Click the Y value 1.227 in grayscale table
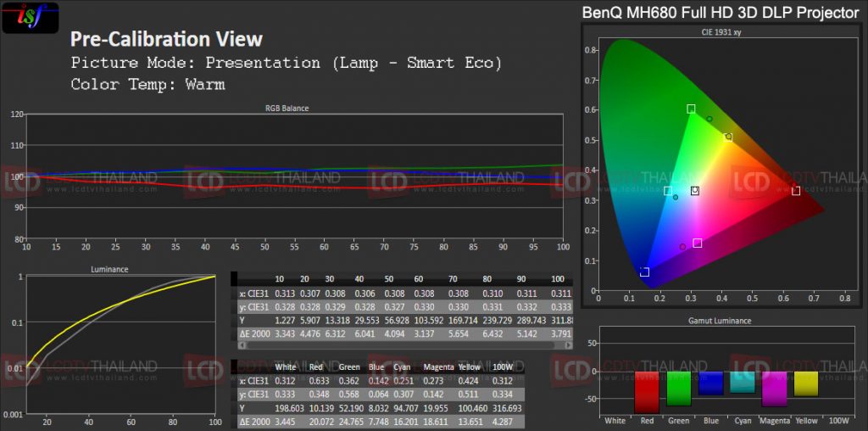Image resolution: width=868 pixels, height=431 pixels. click(x=286, y=320)
